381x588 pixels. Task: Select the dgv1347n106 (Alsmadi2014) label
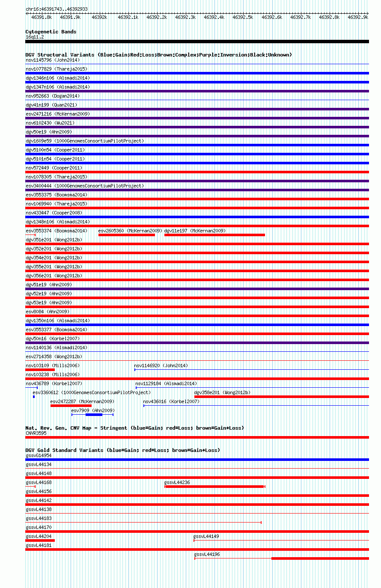(58, 87)
